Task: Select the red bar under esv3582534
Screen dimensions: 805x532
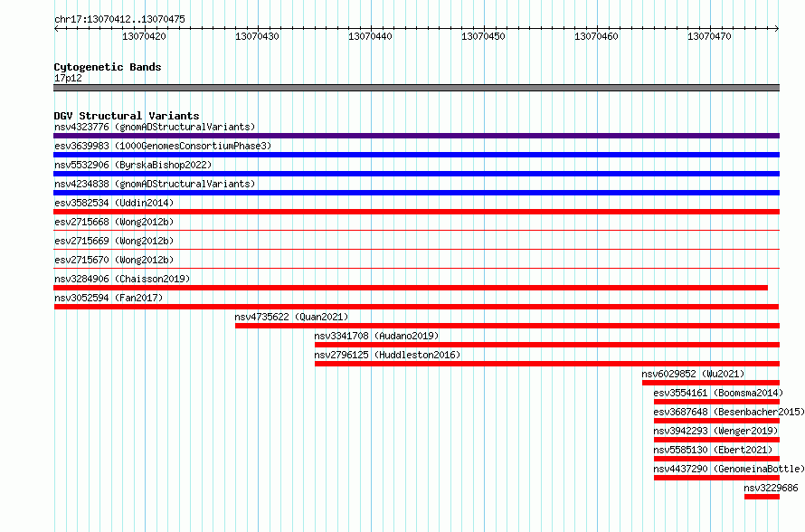Action: pyautogui.click(x=416, y=212)
